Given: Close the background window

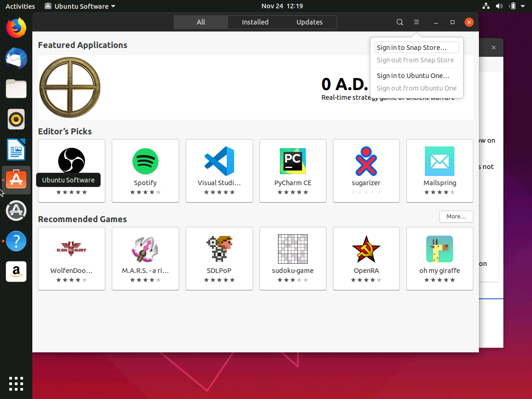Looking at the screenshot, I should (494, 48).
